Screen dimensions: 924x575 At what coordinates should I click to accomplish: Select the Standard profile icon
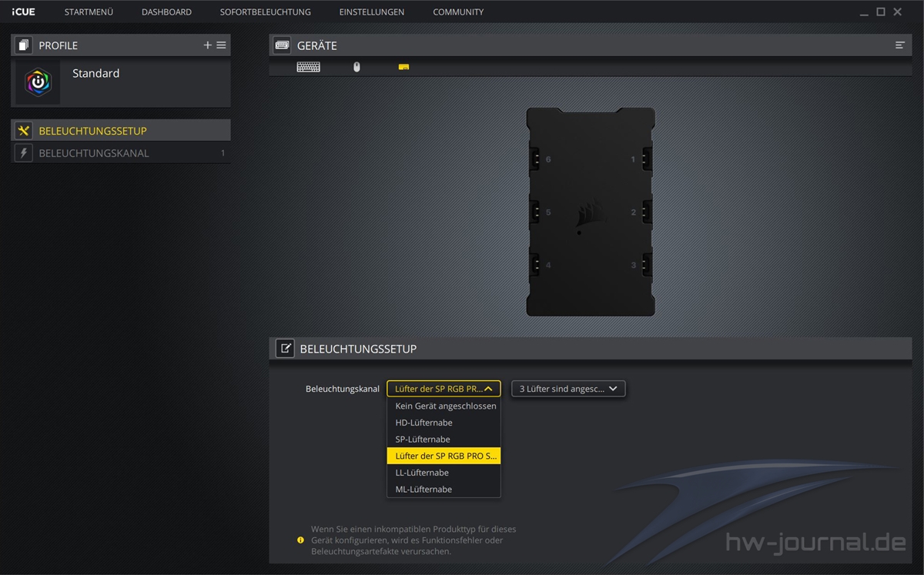point(38,82)
